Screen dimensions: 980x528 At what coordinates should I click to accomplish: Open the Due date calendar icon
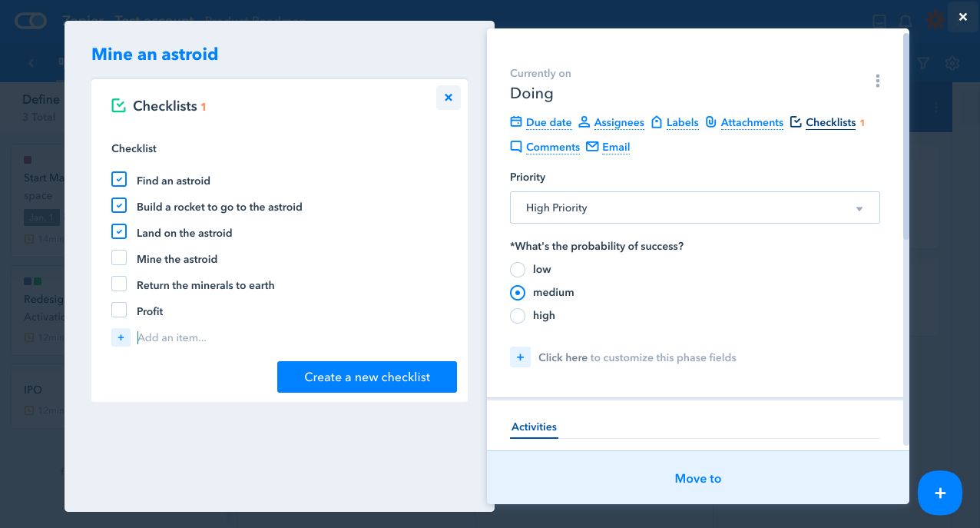516,122
